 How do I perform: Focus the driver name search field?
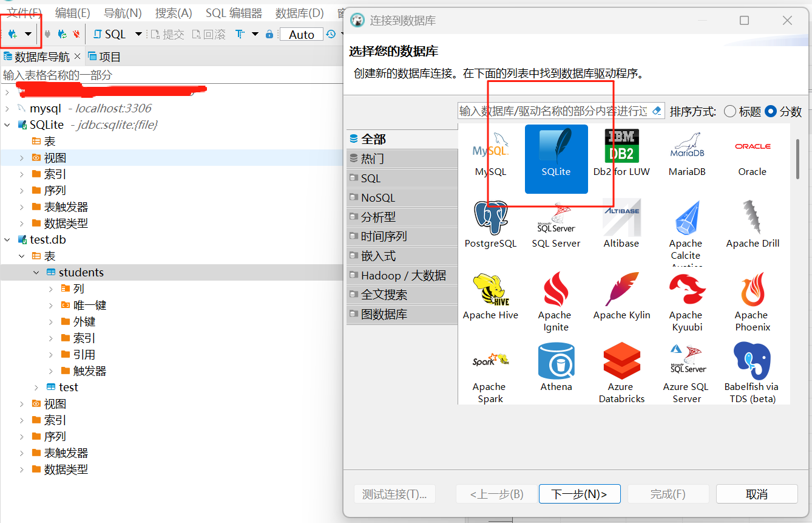(x=553, y=111)
